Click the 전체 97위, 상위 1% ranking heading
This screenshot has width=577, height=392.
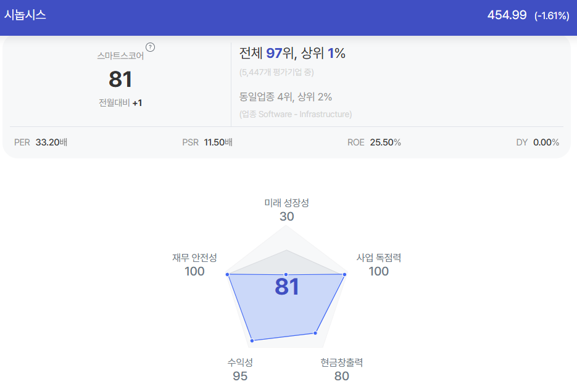(292, 53)
